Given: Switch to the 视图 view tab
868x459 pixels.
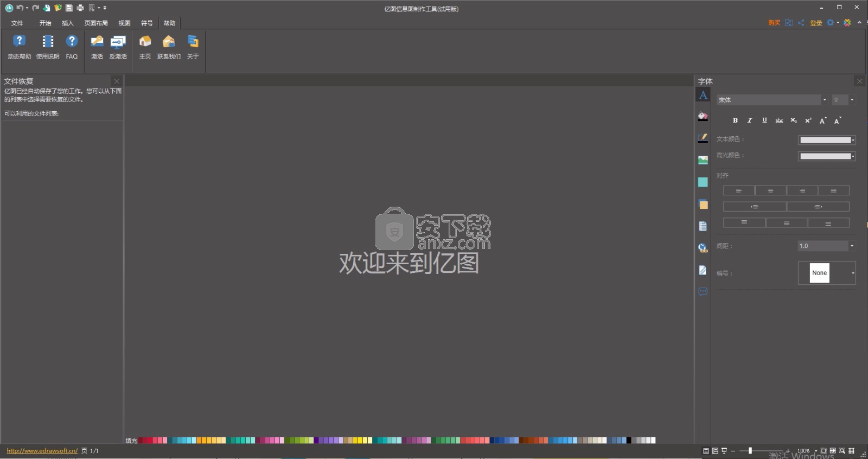Looking at the screenshot, I should tap(124, 23).
